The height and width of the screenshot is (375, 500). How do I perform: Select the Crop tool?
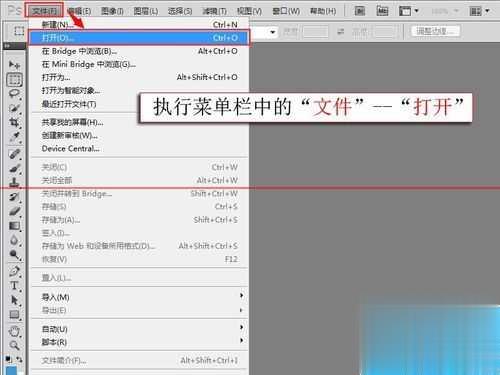pyautogui.click(x=14, y=122)
